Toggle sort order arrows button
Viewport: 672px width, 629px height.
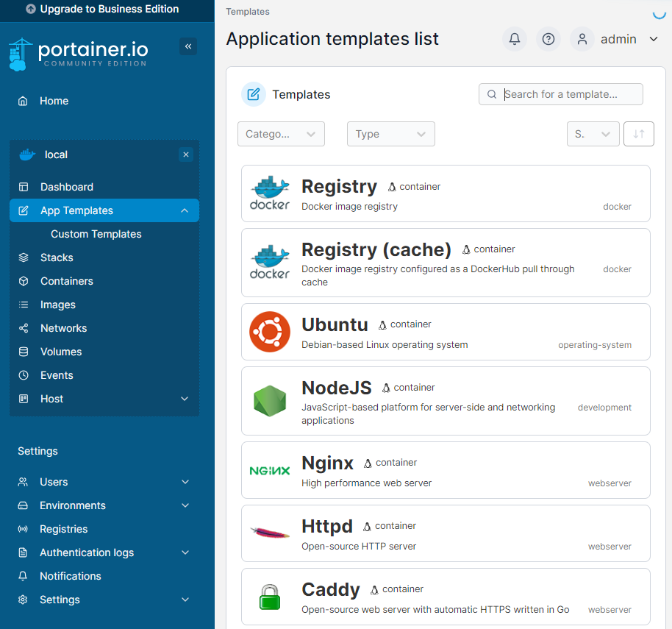tap(639, 134)
